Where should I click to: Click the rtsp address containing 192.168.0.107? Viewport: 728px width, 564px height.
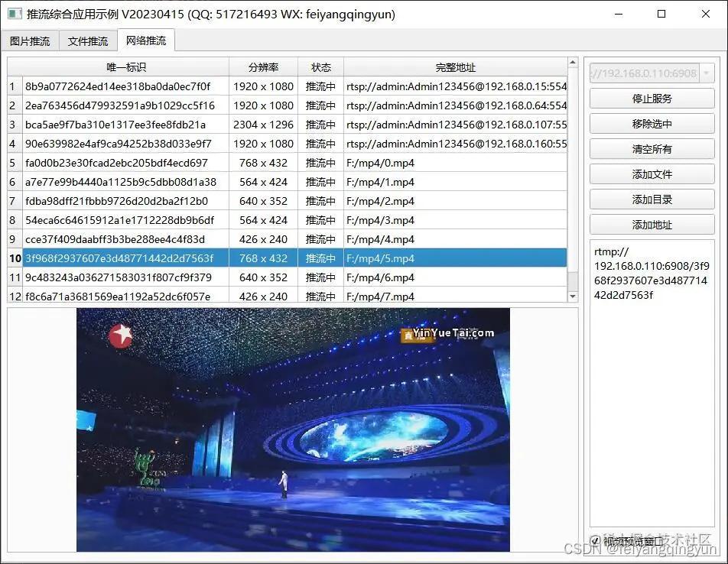[x=456, y=125]
